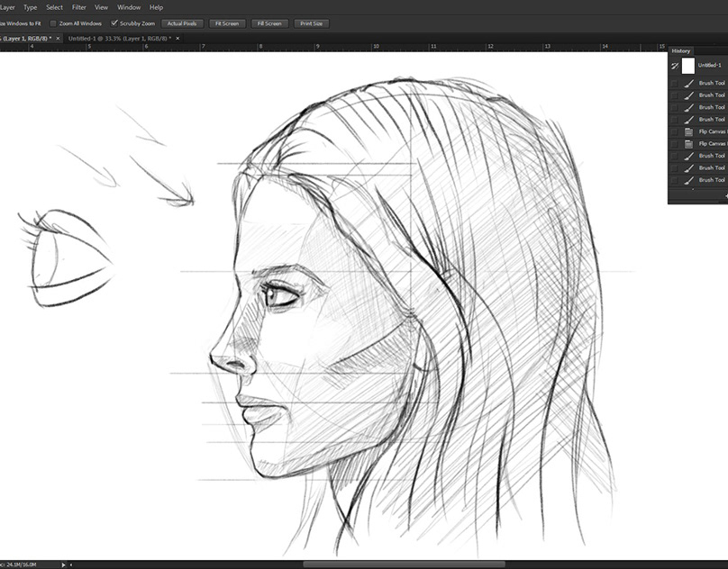This screenshot has height=569, width=728.
Task: Click the Print Size button
Action: pos(311,23)
